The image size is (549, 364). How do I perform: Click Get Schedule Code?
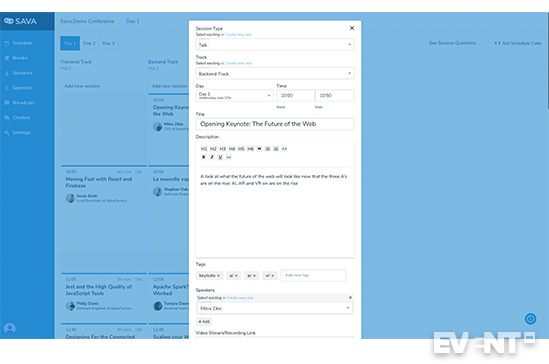click(x=518, y=43)
